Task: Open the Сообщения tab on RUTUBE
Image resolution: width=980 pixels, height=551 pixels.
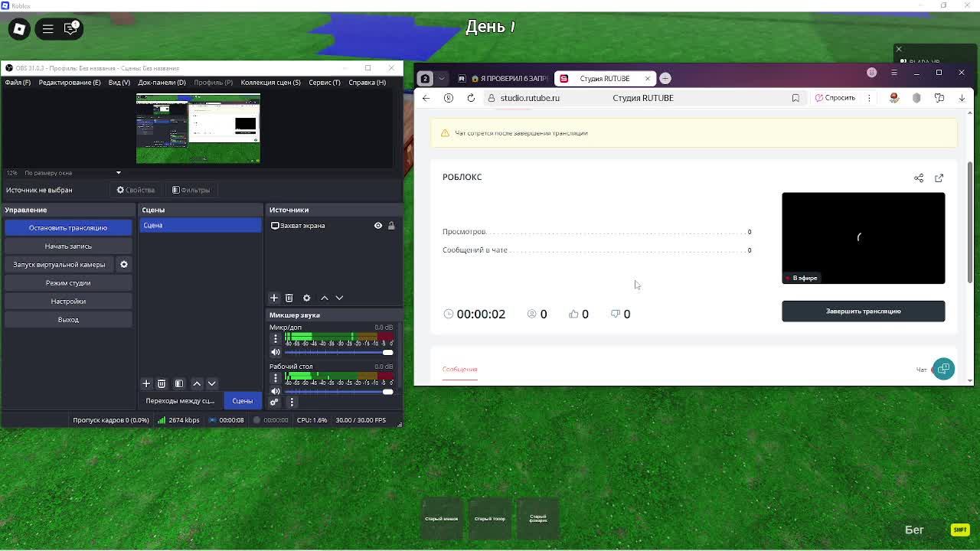Action: click(459, 369)
